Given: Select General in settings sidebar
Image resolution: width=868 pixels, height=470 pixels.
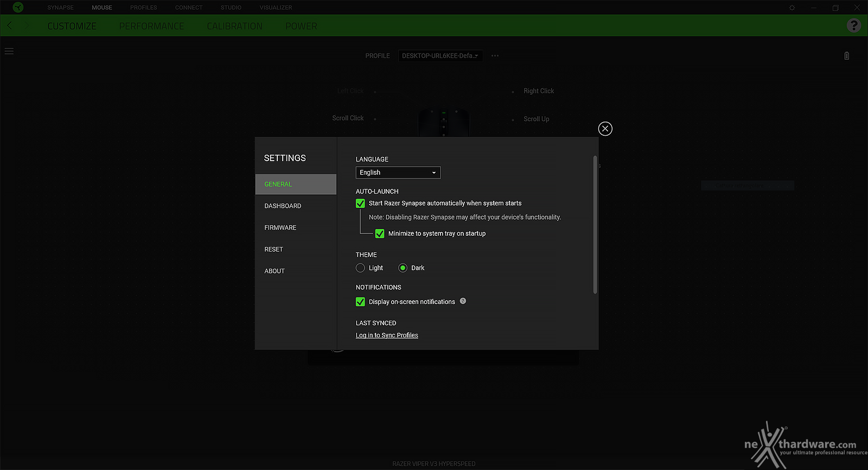Looking at the screenshot, I should coord(296,185).
